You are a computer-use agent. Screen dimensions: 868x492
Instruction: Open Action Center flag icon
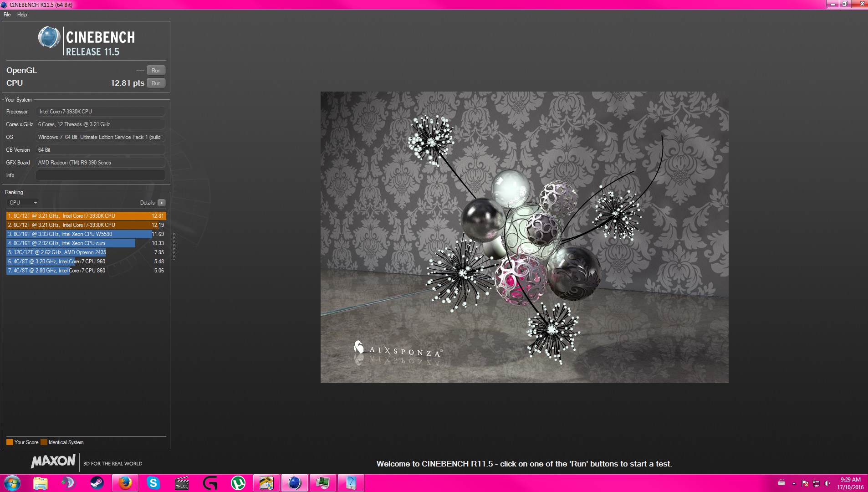805,483
